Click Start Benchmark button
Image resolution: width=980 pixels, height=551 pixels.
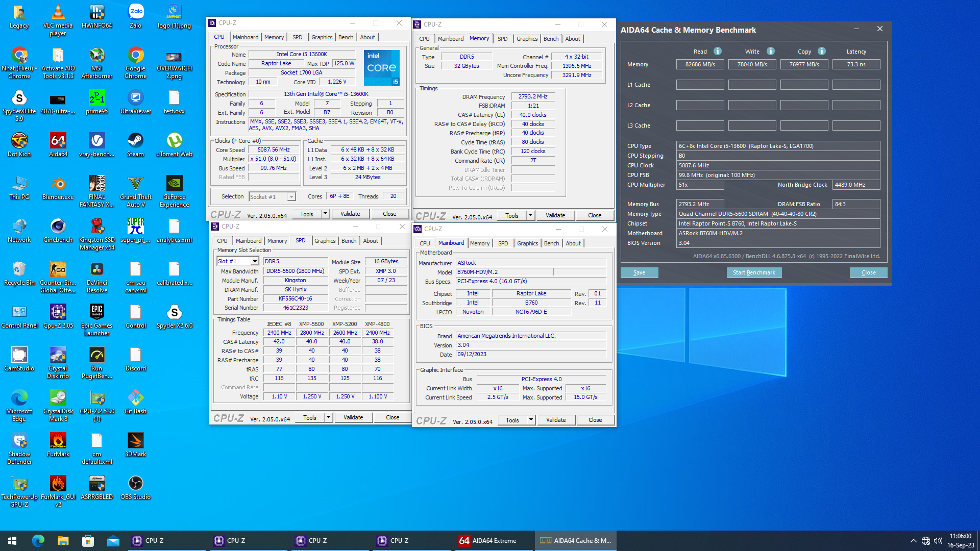tap(754, 272)
